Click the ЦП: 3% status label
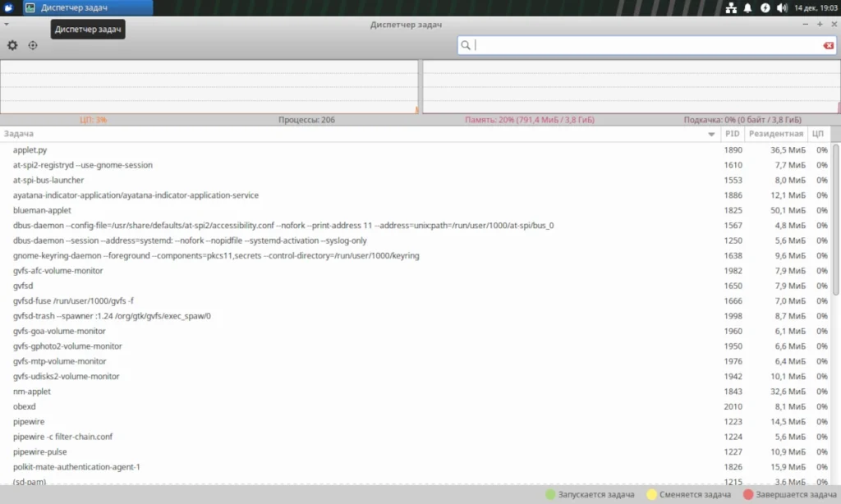 tap(94, 120)
